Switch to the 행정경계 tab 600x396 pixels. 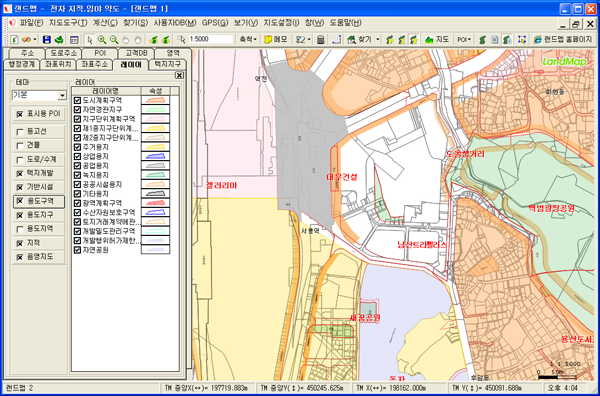tap(21, 64)
